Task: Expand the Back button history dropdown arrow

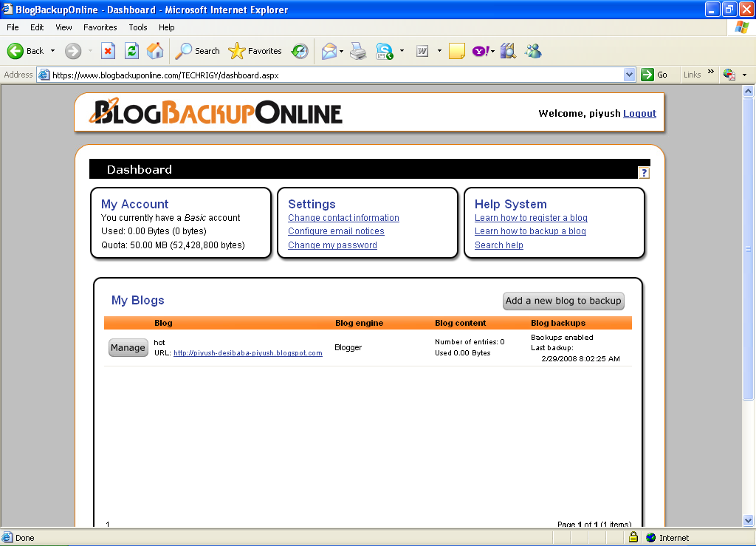Action: (x=52, y=51)
